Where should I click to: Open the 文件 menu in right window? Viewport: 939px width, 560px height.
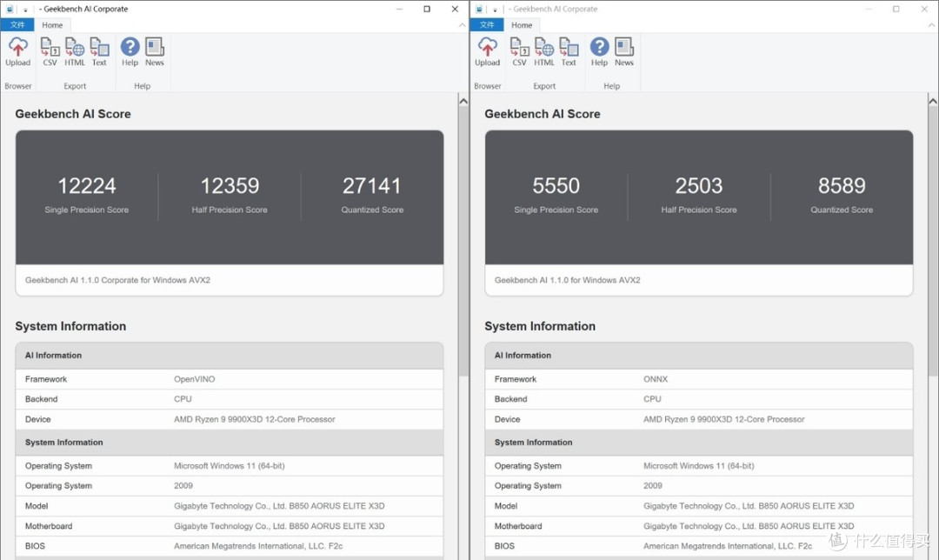487,24
